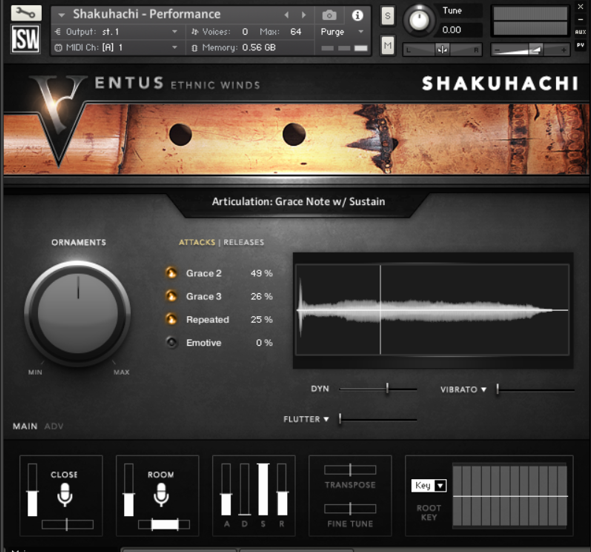591x552 pixels.
Task: Go to previous instrument preset arrow
Action: 286,15
